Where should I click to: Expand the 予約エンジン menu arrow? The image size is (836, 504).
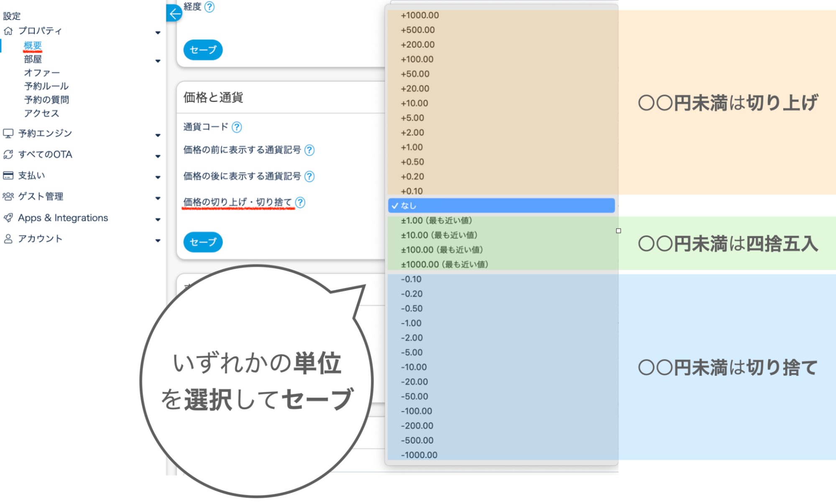pos(158,135)
